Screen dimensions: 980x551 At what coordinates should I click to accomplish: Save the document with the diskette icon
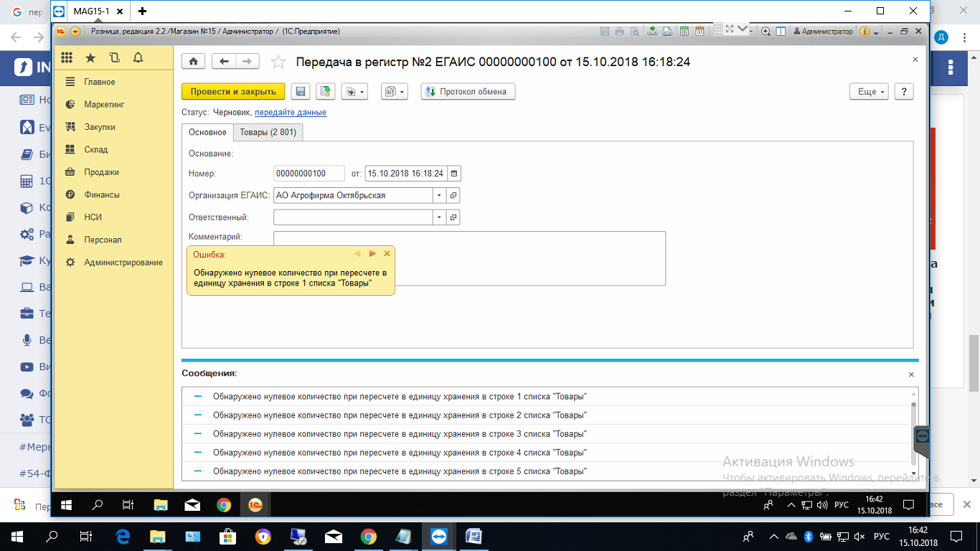[301, 92]
